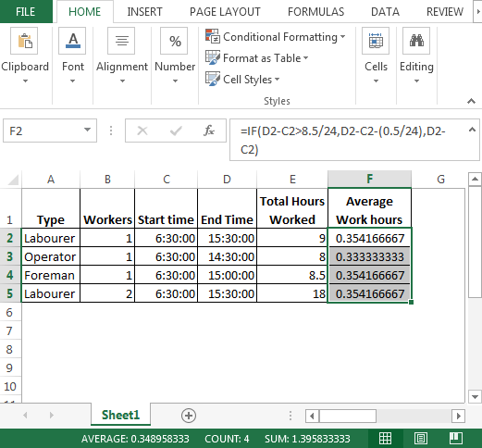Go to next sheet with right arrow
The height and width of the screenshot is (448, 482).
pyautogui.click(x=52, y=416)
